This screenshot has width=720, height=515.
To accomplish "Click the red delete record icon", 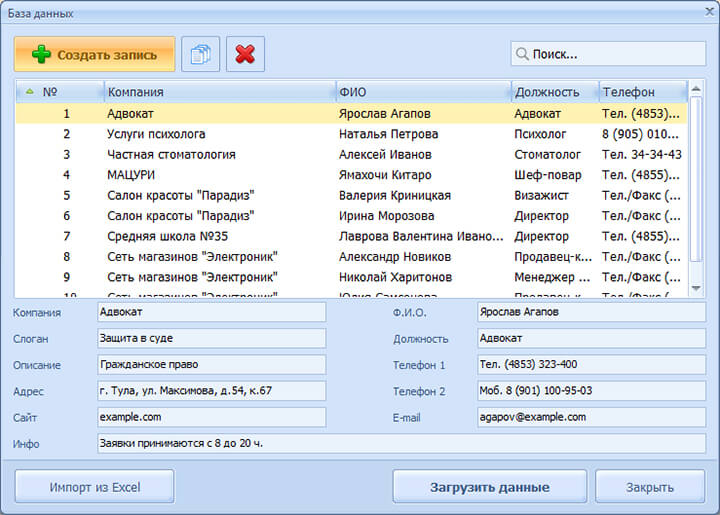I will click(245, 54).
